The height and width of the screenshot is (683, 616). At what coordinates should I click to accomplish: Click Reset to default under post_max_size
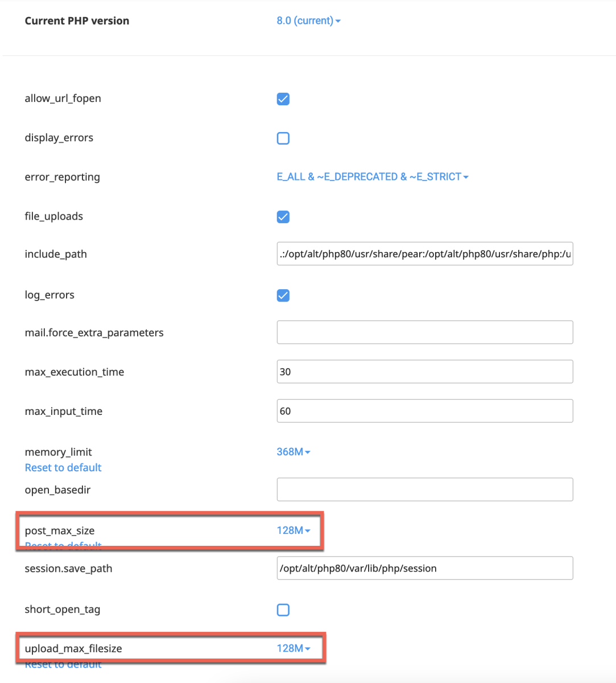point(63,545)
